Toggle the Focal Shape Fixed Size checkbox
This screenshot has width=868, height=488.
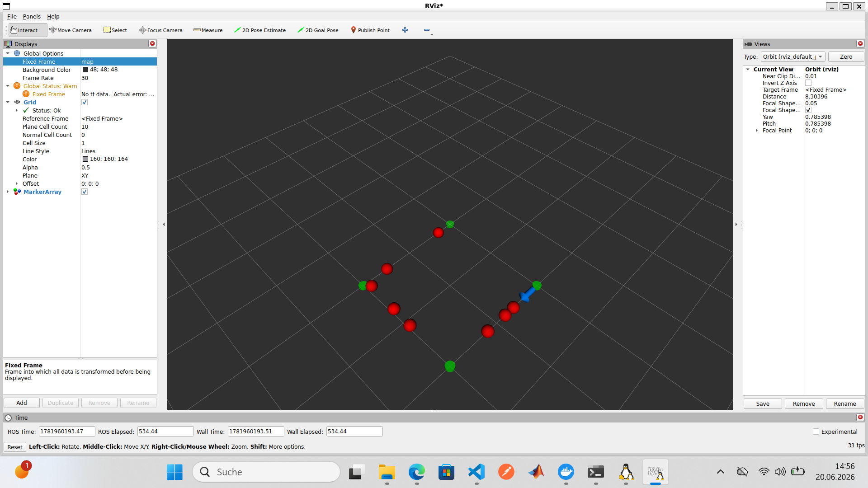[x=808, y=110]
